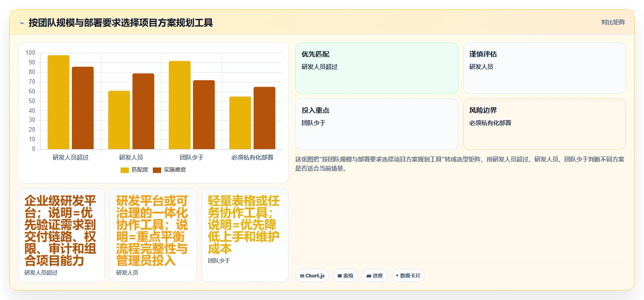Select the 轻量表格或任务协作工具 data card

[245, 235]
